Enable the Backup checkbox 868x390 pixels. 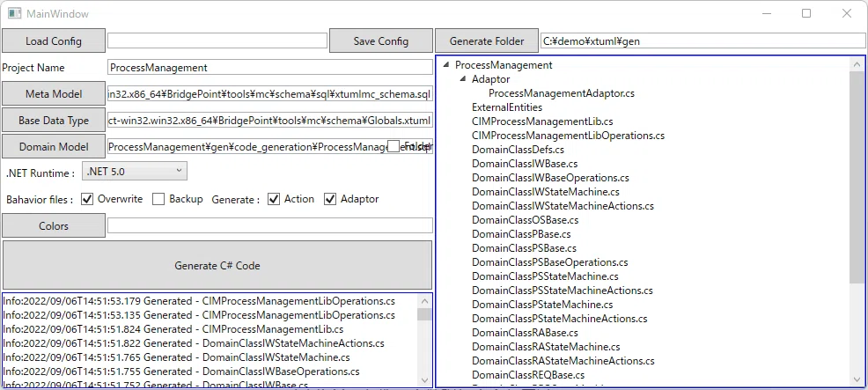pyautogui.click(x=158, y=199)
